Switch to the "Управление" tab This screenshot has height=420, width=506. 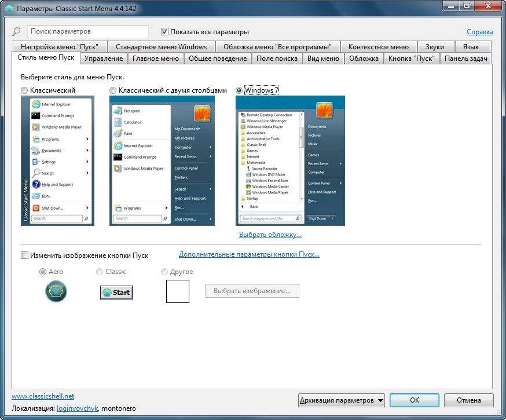tap(104, 59)
